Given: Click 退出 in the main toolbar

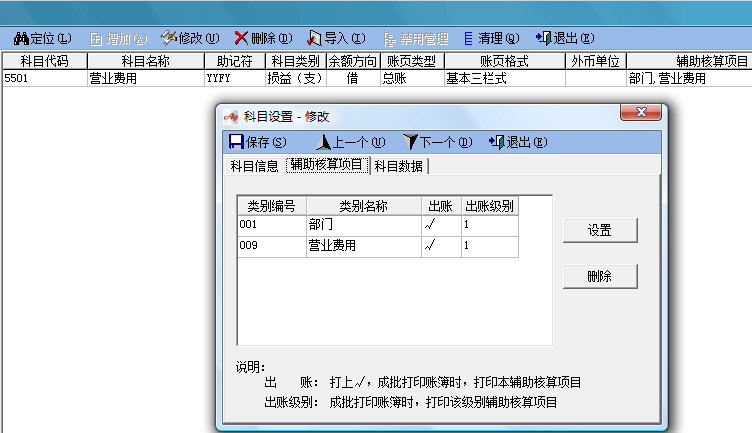Looking at the screenshot, I should (x=544, y=39).
